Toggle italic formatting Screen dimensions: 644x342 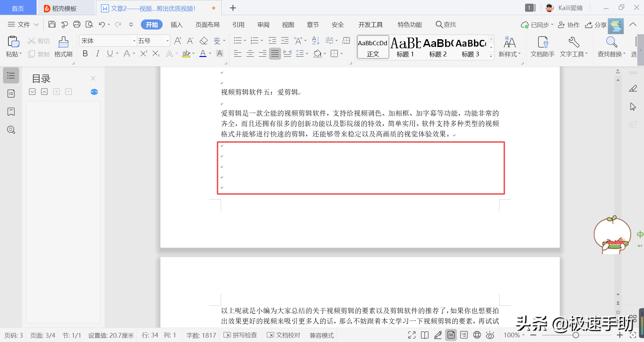pos(98,53)
